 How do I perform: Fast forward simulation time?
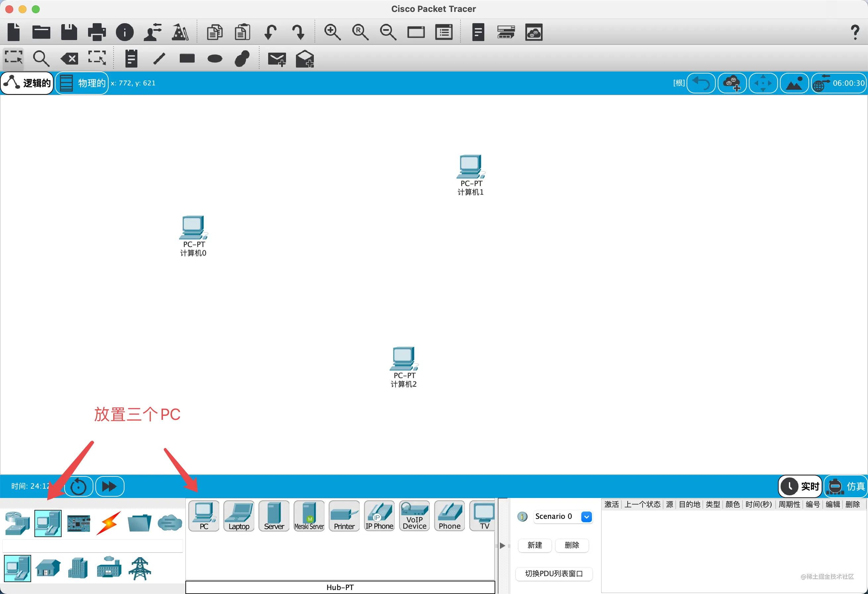pos(110,486)
